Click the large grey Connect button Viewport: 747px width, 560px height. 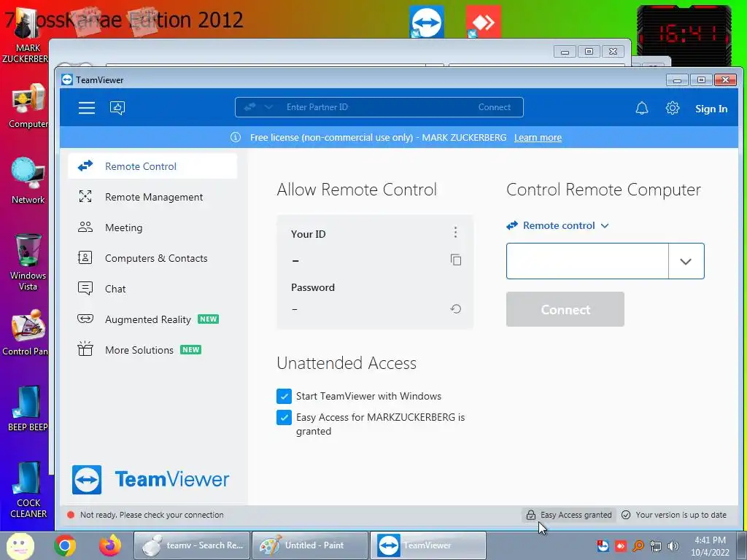(565, 309)
